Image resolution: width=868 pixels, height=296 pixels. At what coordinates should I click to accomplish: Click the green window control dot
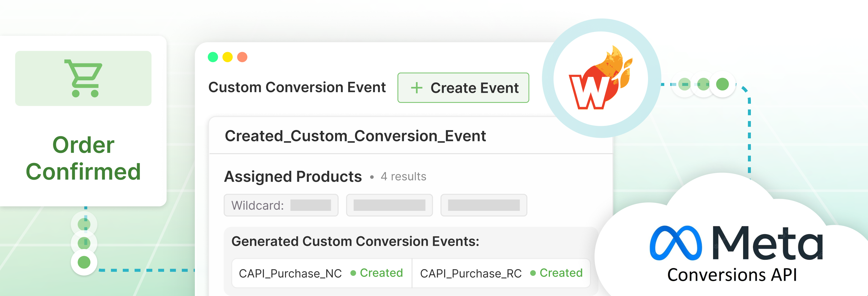pyautogui.click(x=213, y=57)
